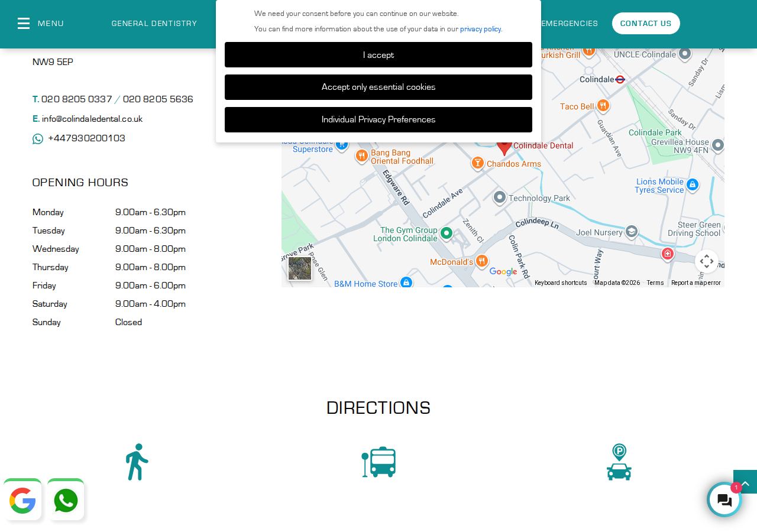Click Report a map error
757x532 pixels.
click(696, 283)
